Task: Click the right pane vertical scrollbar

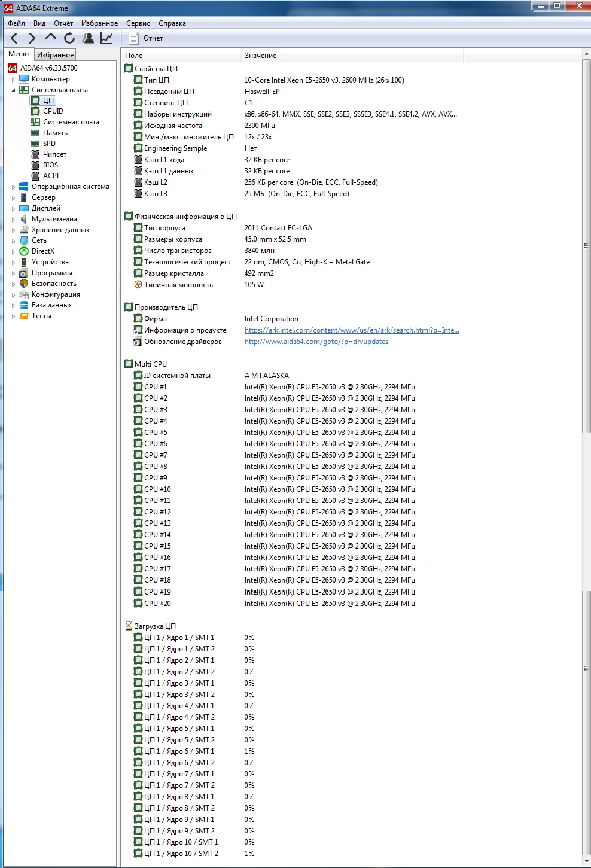Action: [586, 246]
